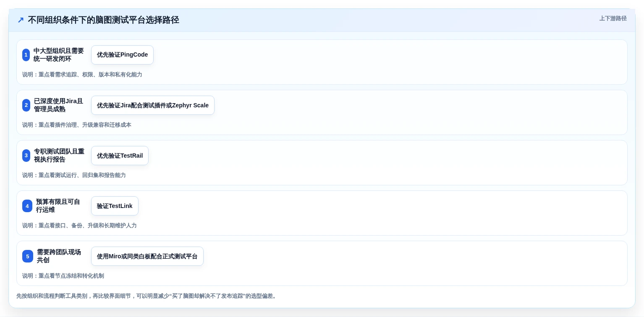Click note 重点看节点冻结和转化机制
This screenshot has height=317, width=644.
(x=63, y=276)
